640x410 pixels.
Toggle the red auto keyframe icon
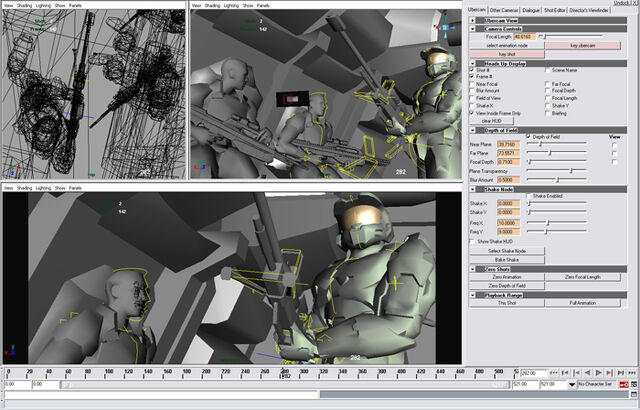[624, 384]
